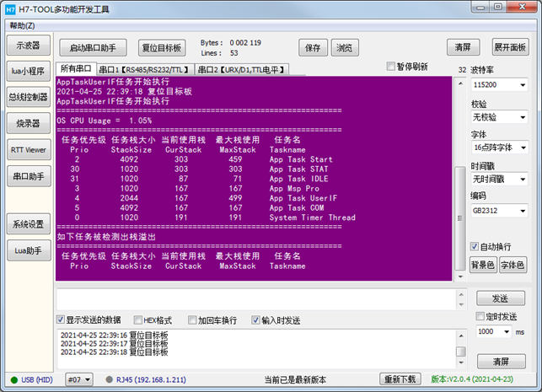Click the green USB (HID) status indicator
Viewport: 542px width, 392px height.
pyautogui.click(x=14, y=380)
